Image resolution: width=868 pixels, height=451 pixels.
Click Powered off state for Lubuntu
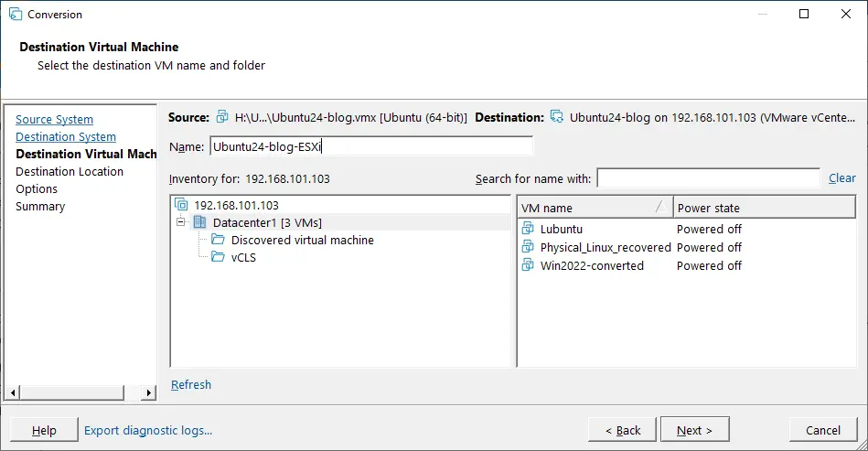point(709,229)
